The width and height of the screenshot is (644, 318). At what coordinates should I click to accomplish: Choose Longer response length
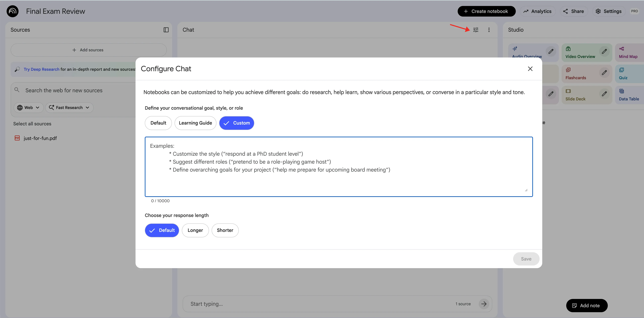click(195, 230)
